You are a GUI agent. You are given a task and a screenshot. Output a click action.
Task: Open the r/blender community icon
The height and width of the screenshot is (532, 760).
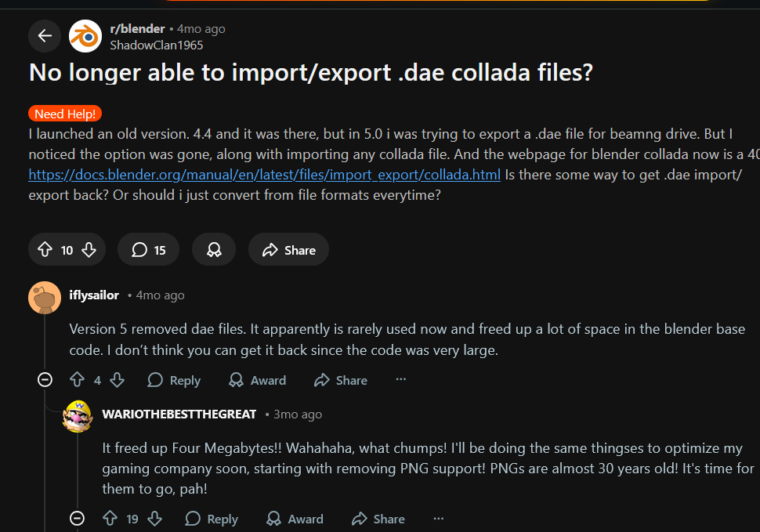(x=85, y=35)
